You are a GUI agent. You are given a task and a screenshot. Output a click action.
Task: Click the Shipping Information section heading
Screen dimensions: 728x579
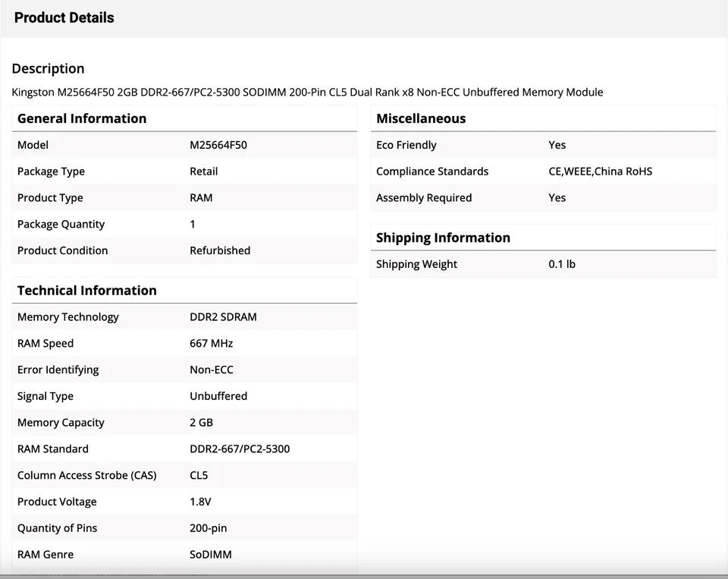click(x=443, y=238)
